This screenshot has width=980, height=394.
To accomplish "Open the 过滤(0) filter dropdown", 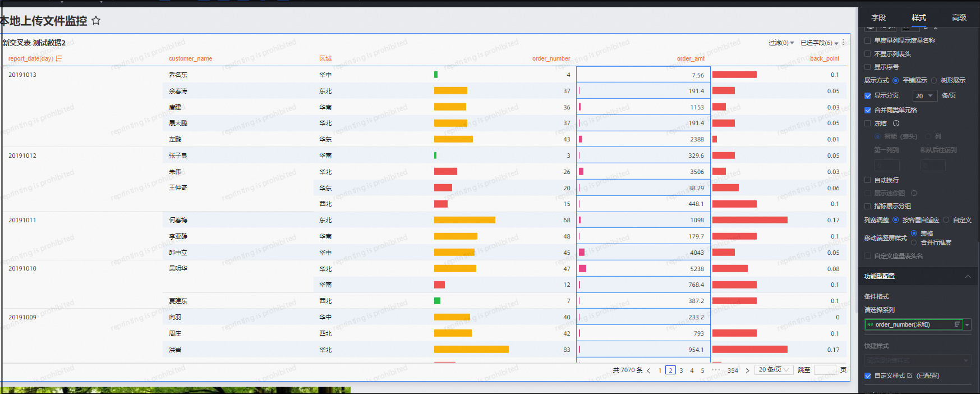I will [x=781, y=43].
